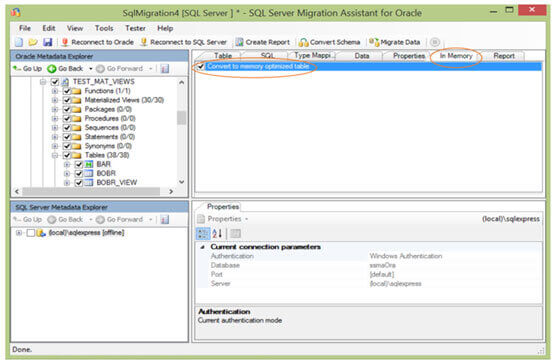Toggle Packages (0/0) checkbox
The width and height of the screenshot is (554, 363).
coord(66,110)
